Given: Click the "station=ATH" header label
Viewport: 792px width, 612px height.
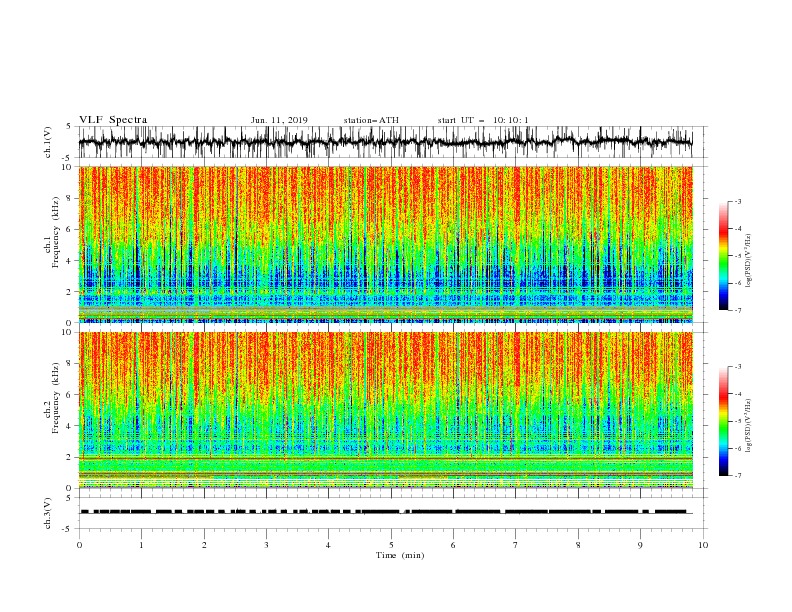Looking at the screenshot, I should 371,120.
